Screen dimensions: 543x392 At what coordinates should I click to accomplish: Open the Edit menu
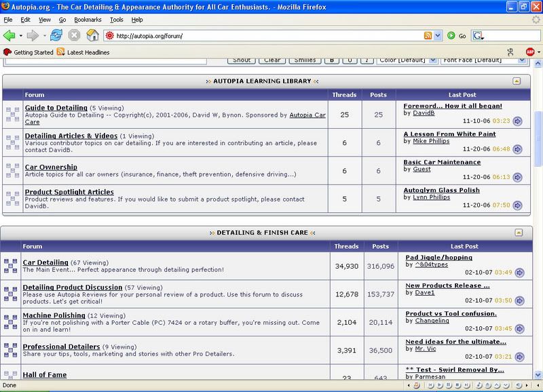coord(25,20)
